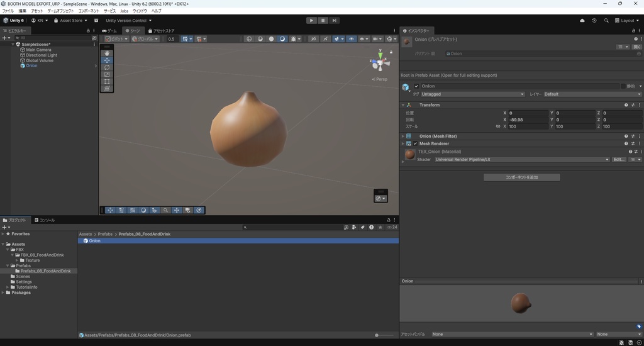Open the Jobs menu

coord(124,11)
